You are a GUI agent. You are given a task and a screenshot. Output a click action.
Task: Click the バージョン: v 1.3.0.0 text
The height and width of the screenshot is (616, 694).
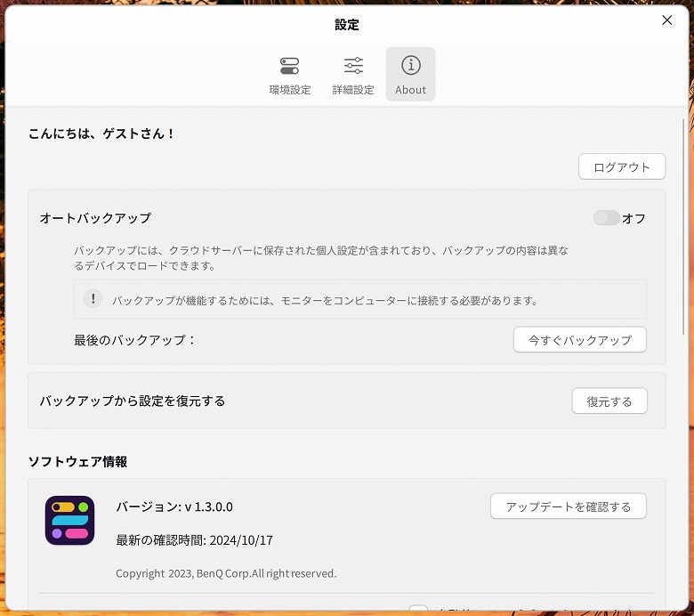[x=174, y=507]
